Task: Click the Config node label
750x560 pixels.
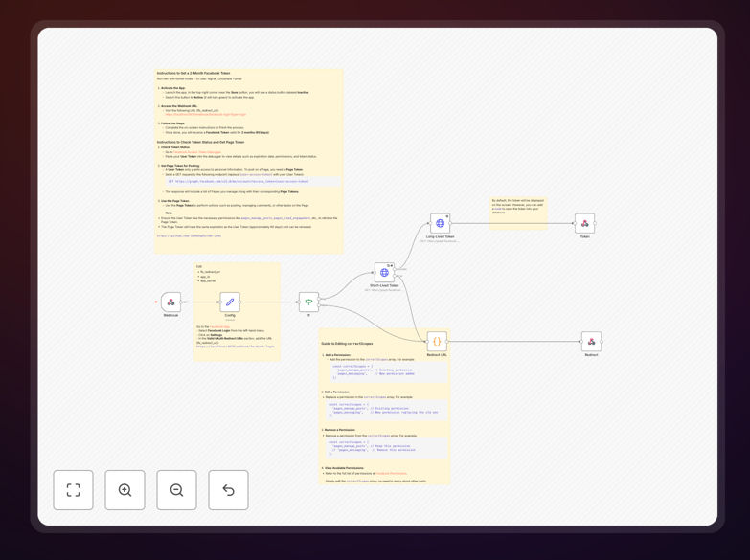Action: pyautogui.click(x=230, y=315)
